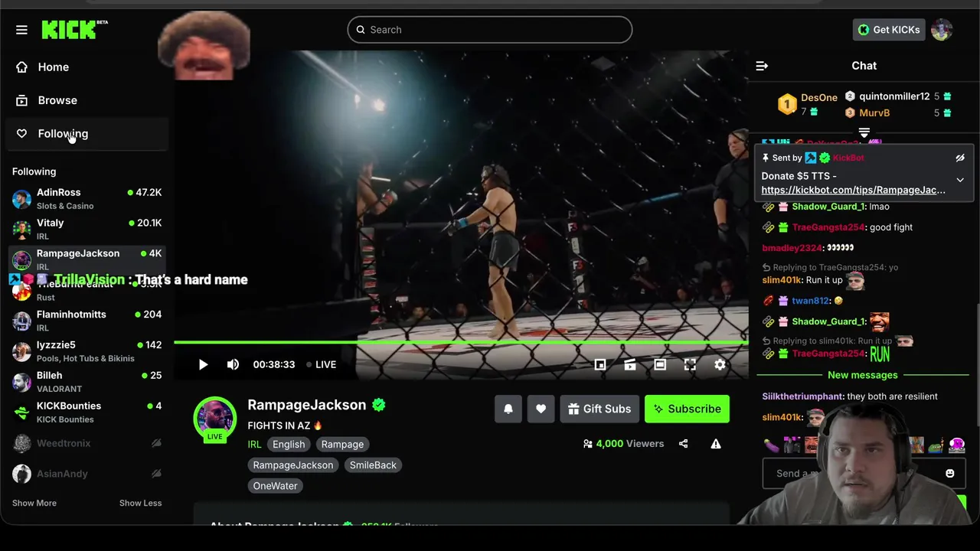Click RampageJackson streamer avatar
Image resolution: width=980 pixels, height=551 pixels.
[215, 418]
